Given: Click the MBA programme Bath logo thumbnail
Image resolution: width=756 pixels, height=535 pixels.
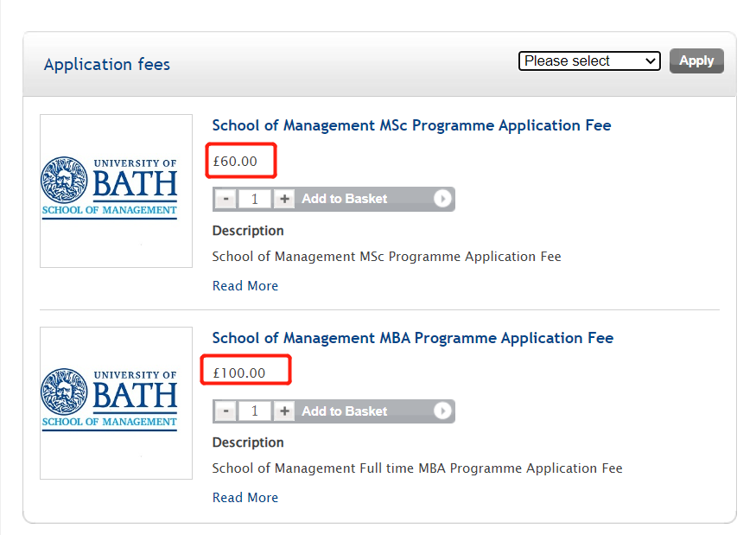Looking at the screenshot, I should point(116,403).
